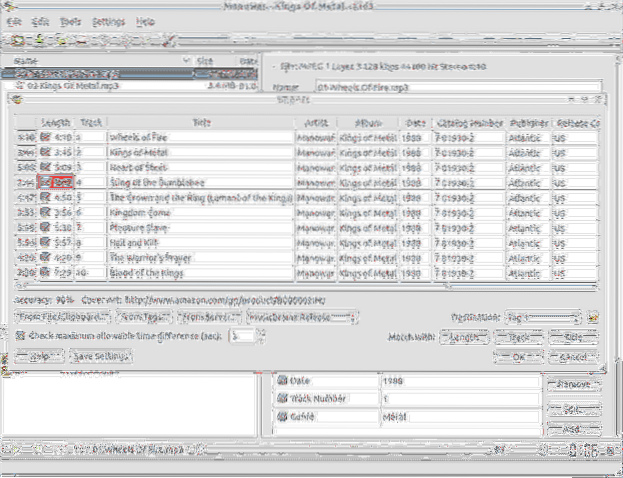Open the File menu

[x=14, y=22]
